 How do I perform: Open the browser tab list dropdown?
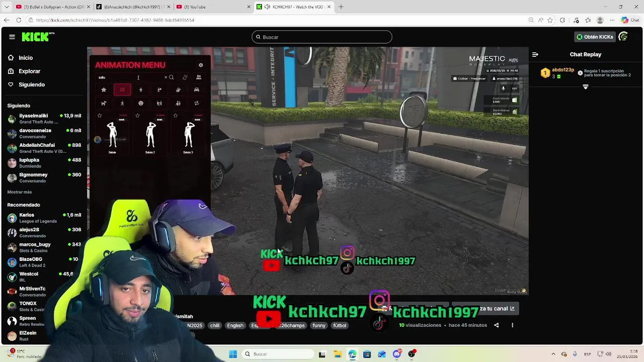6,7
